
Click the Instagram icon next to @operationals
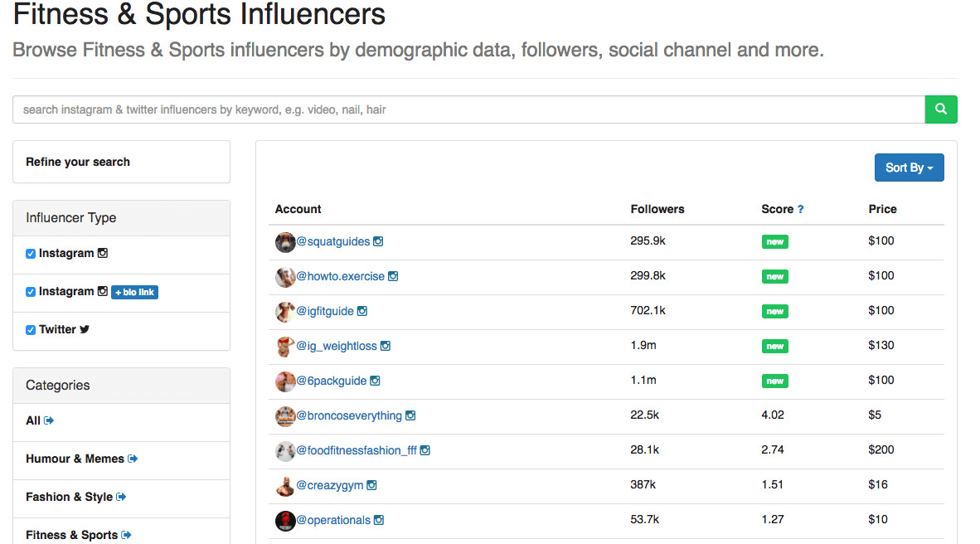pyautogui.click(x=378, y=520)
